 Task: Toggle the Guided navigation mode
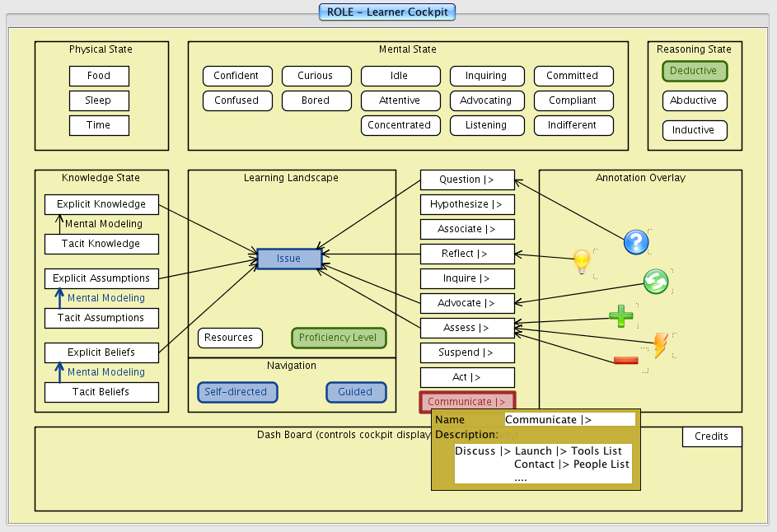(355, 392)
